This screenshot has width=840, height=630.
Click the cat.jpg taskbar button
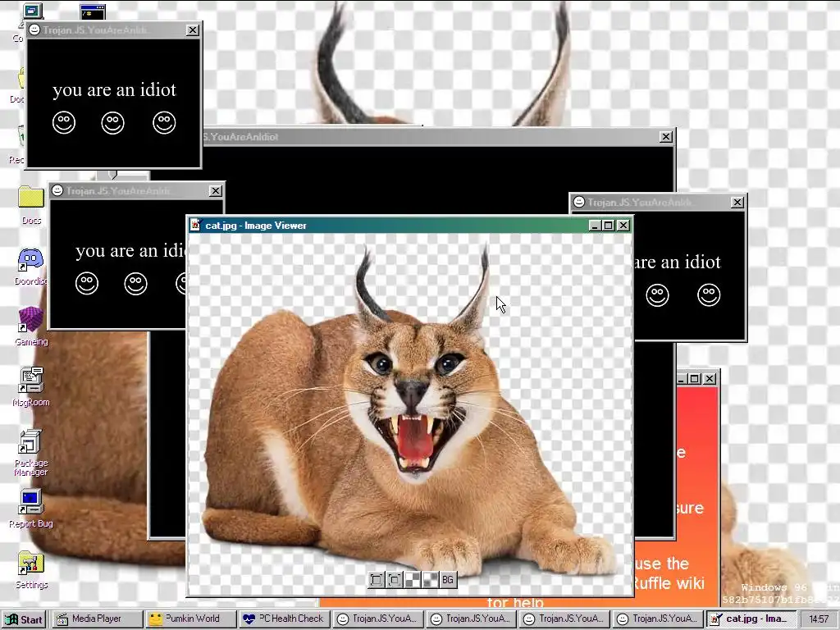750,619
